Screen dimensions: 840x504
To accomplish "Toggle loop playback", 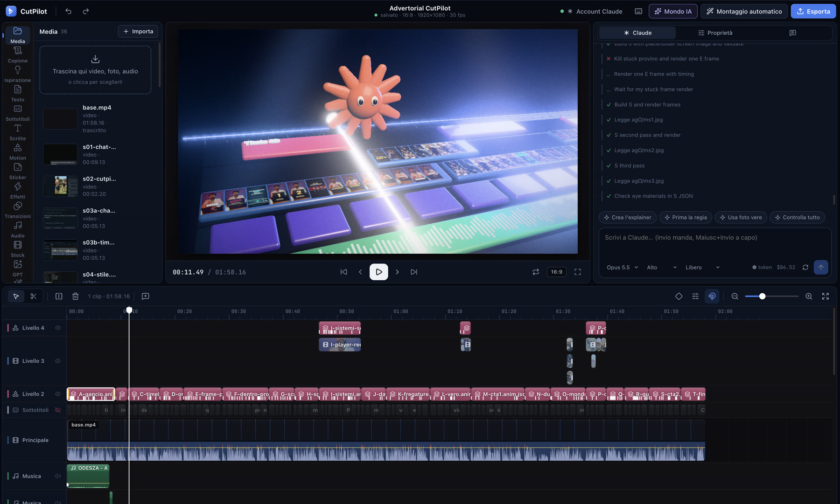I will coord(536,272).
